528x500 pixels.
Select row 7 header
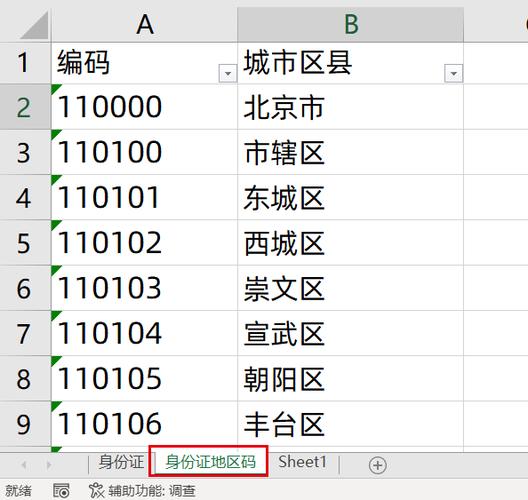(x=25, y=333)
